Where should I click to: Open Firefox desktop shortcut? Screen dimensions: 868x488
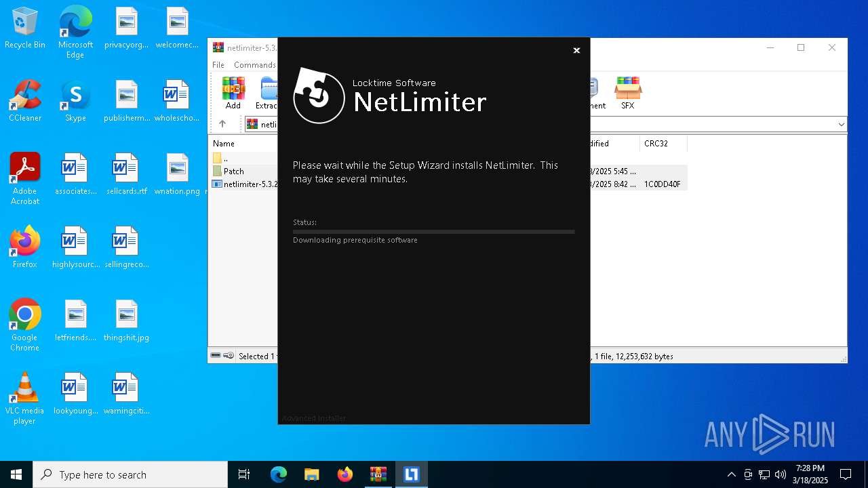click(25, 247)
